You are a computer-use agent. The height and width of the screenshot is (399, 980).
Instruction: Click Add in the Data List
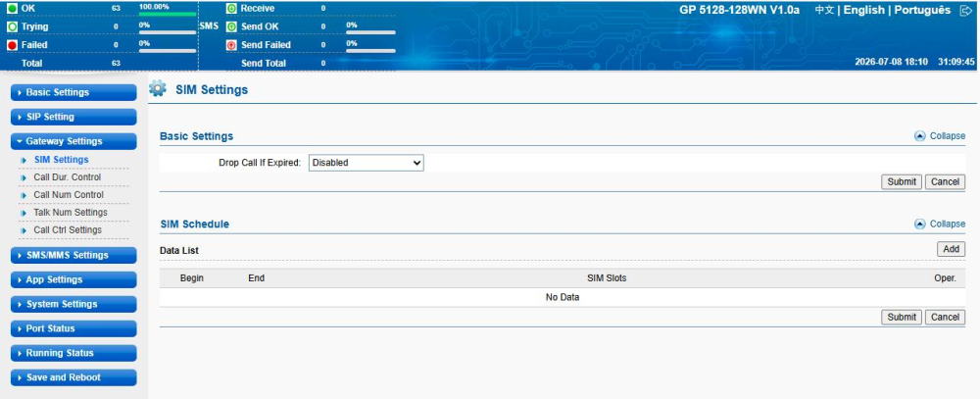(952, 249)
